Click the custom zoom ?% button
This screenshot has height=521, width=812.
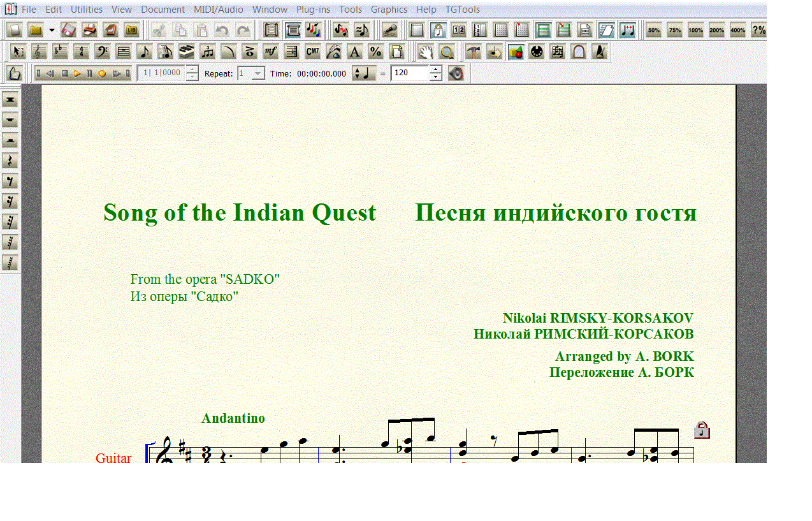(758, 30)
